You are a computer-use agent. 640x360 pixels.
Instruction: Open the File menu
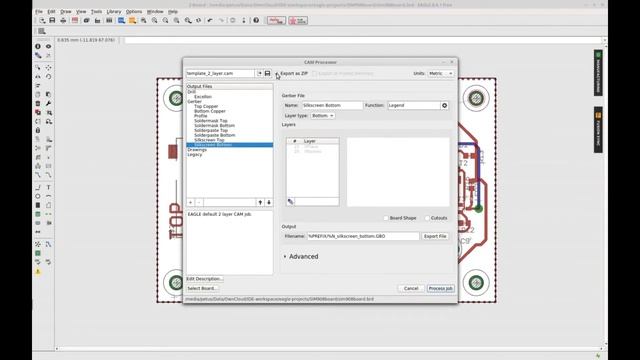click(39, 11)
